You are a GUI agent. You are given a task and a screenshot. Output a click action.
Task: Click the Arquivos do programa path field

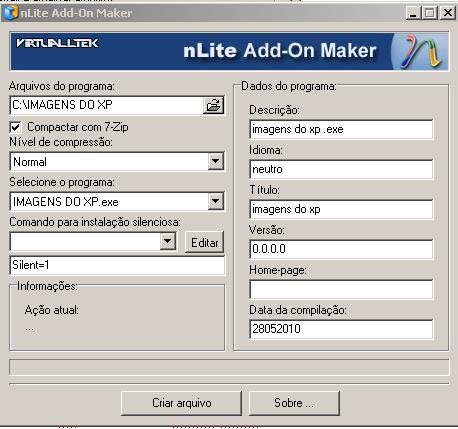pyautogui.click(x=107, y=105)
